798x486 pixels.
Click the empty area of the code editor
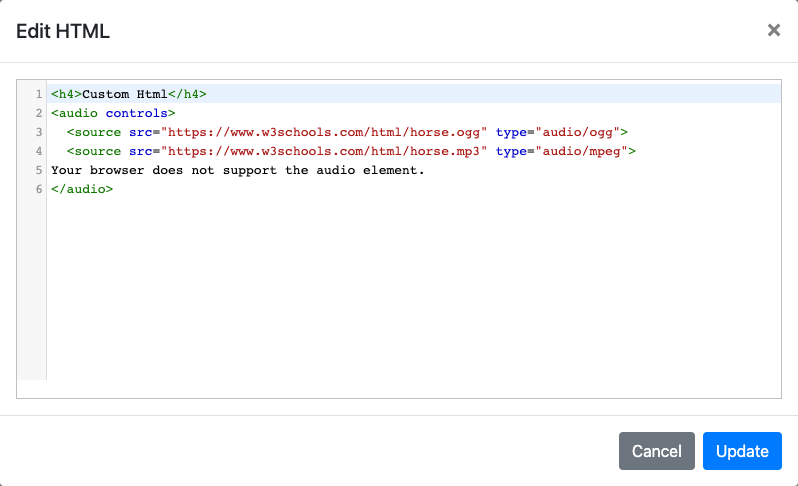(400, 300)
